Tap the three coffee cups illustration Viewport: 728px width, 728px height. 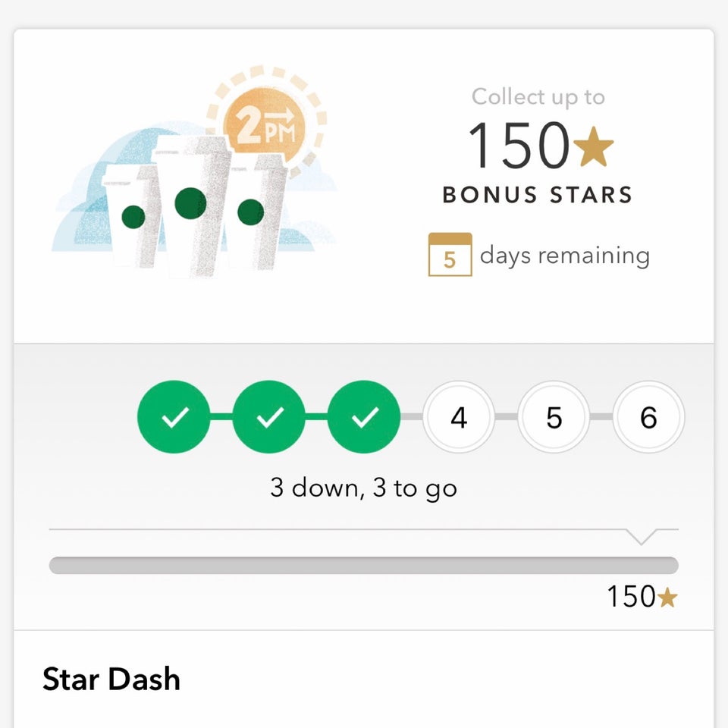(193, 205)
